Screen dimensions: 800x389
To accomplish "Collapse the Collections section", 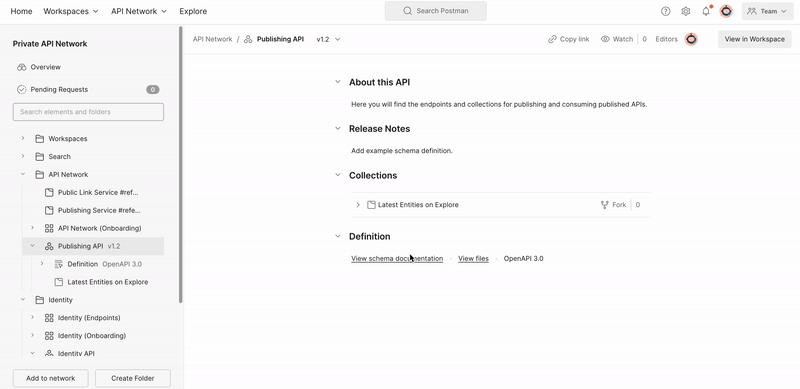I will (337, 175).
